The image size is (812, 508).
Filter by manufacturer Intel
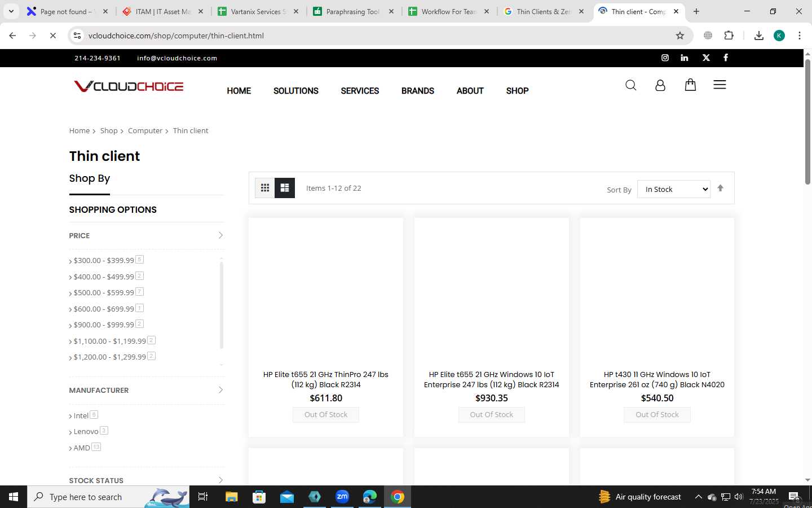tap(81, 415)
